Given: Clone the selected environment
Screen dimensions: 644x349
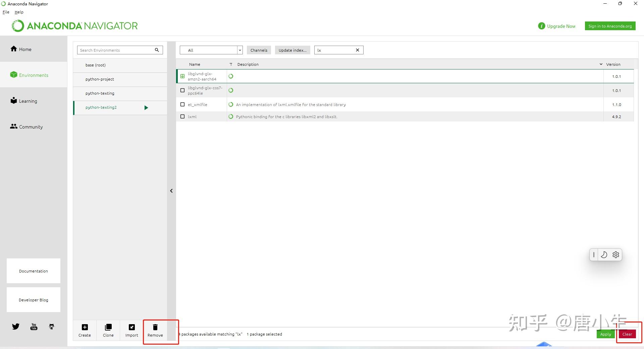Looking at the screenshot, I should coord(108,330).
